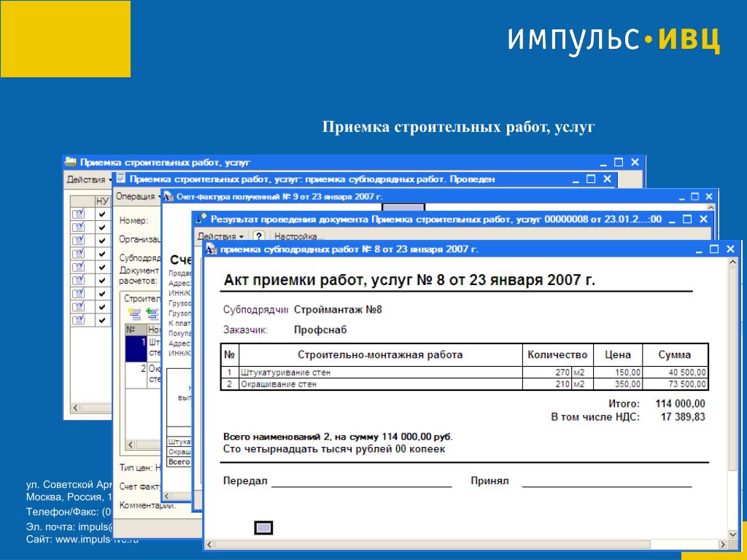747x560 pixels.
Task: Click the icon in the Результат проведения документа title bar
Action: [x=201, y=219]
